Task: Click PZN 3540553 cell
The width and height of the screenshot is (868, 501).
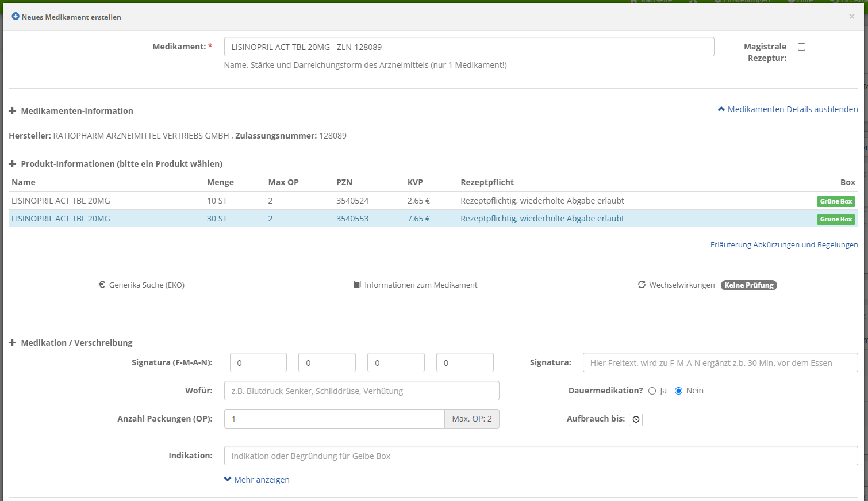Action: (x=352, y=219)
